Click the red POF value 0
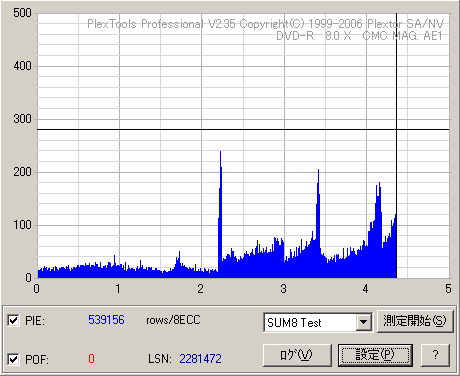The width and height of the screenshot is (460, 376). click(91, 359)
